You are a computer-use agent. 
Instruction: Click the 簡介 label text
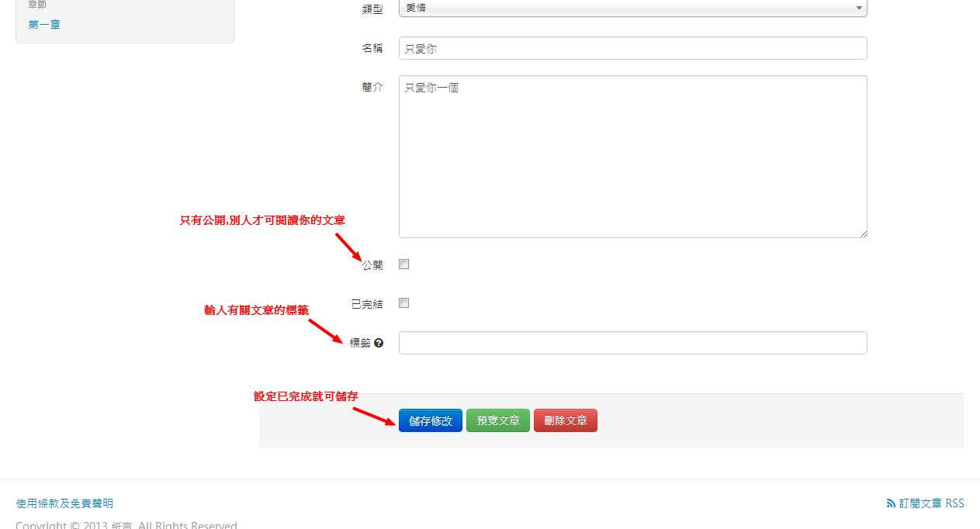[372, 87]
